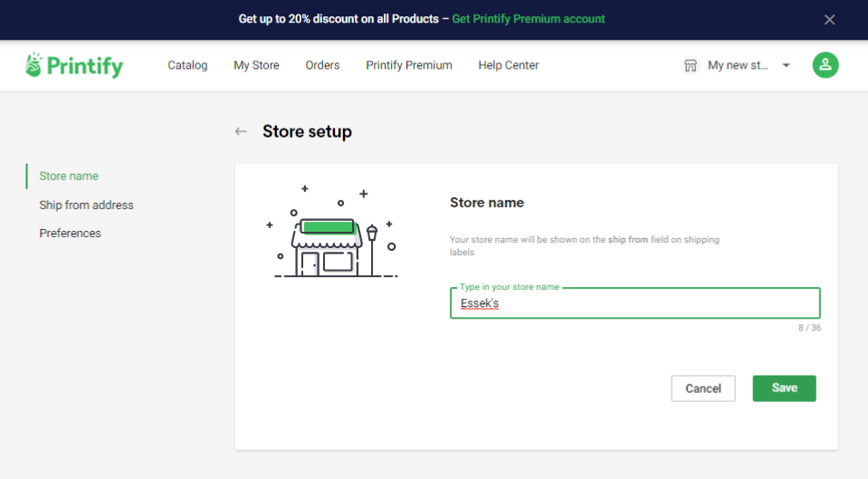The image size is (868, 479).
Task: Cancel the store name changes
Action: click(703, 388)
